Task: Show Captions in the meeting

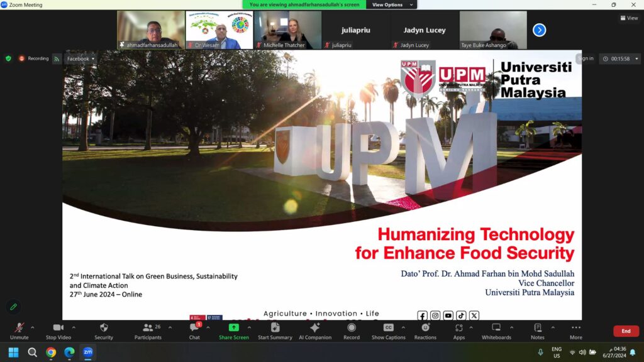Action: [388, 331]
